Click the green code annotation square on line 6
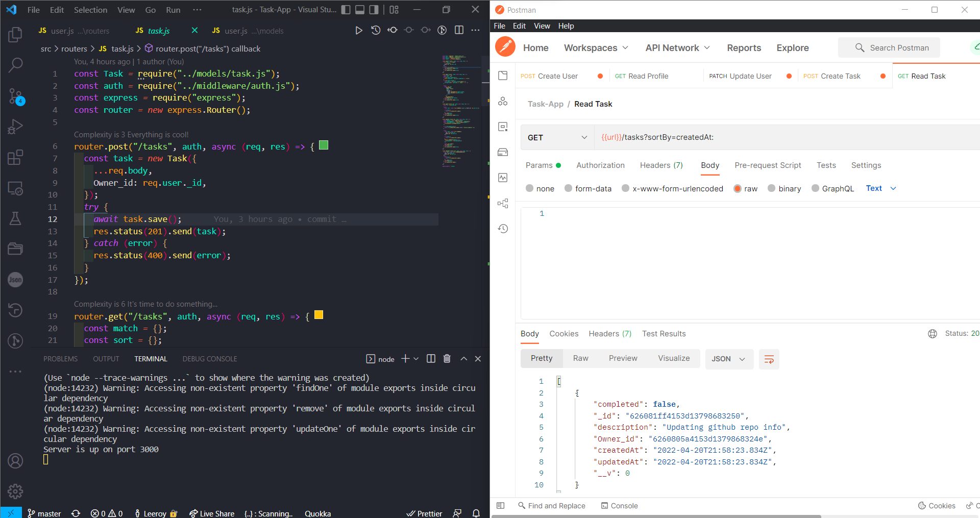Image resolution: width=980 pixels, height=518 pixels. coord(323,145)
